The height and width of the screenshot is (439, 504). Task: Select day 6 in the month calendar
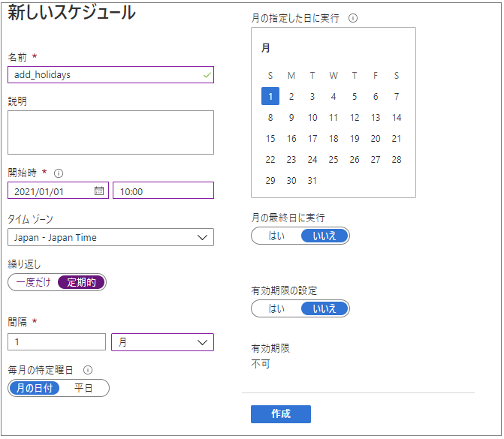tap(376, 96)
